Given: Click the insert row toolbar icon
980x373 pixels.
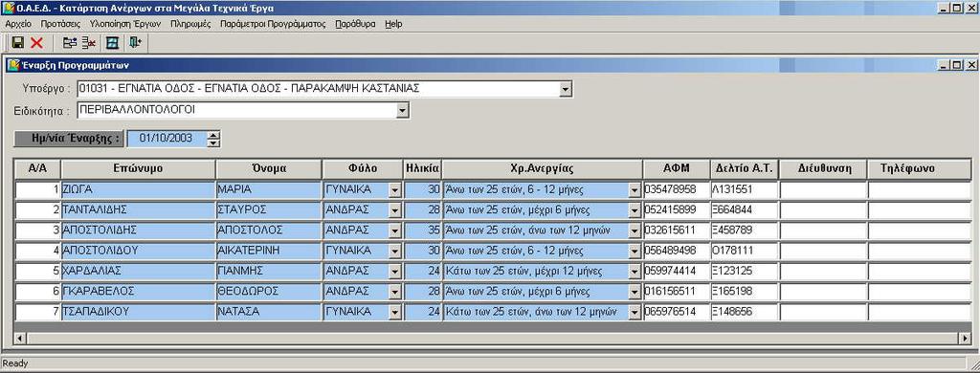Looking at the screenshot, I should [x=70, y=43].
